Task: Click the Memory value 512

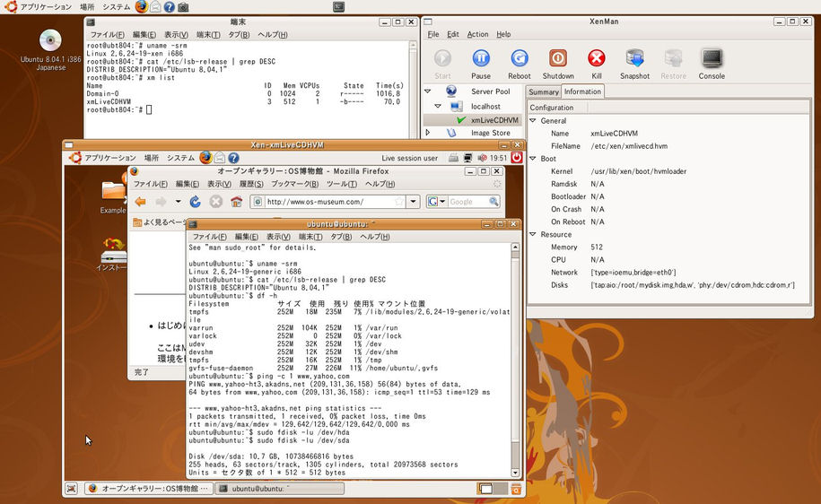Action: pyautogui.click(x=597, y=247)
